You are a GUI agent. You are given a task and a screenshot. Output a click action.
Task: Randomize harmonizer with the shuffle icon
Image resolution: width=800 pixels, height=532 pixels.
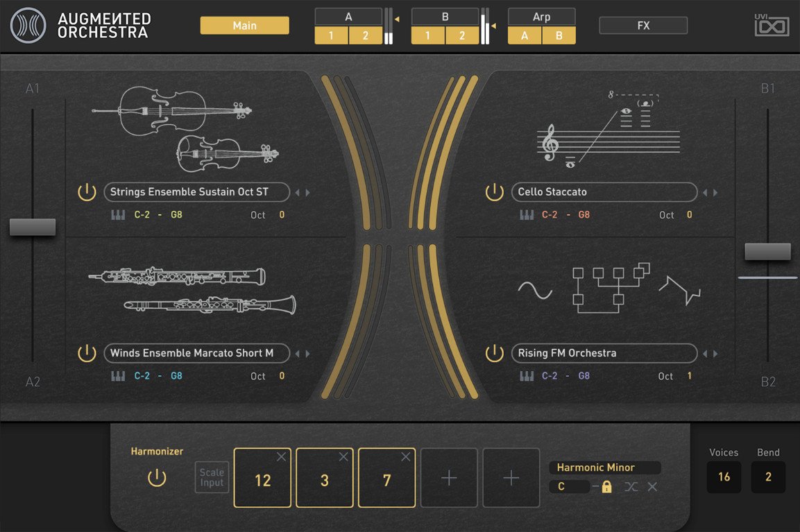[631, 487]
